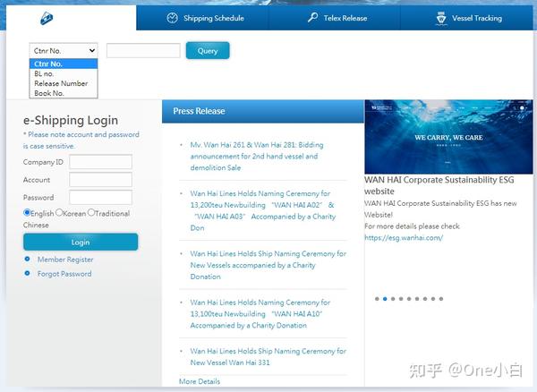Collapse the Ctnr No. query type dropdown
This screenshot has width=537, height=392.
(64, 51)
